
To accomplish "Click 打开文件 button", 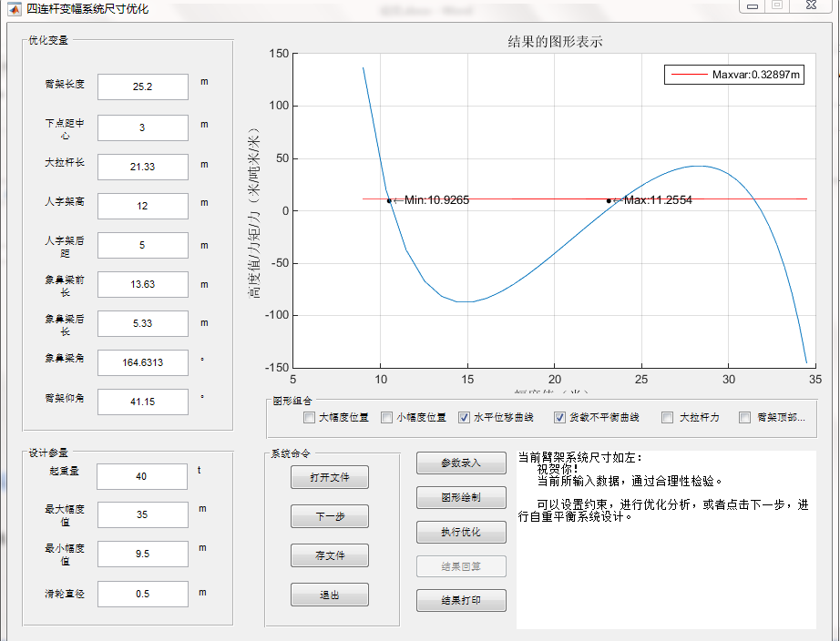I will tap(330, 477).
